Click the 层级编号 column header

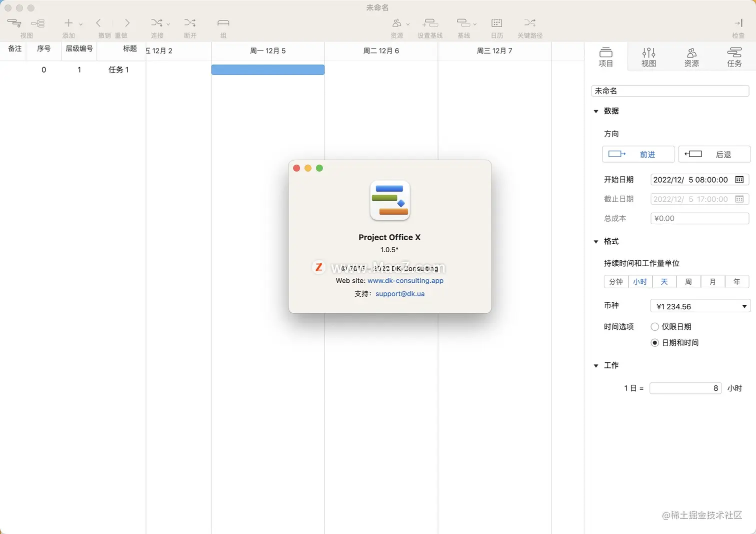pos(79,49)
